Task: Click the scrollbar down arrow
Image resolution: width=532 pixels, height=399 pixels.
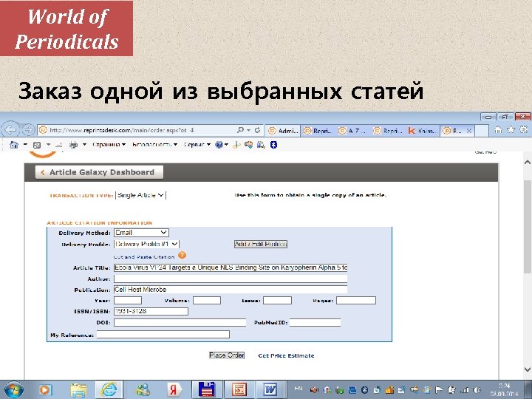Action: point(527,369)
